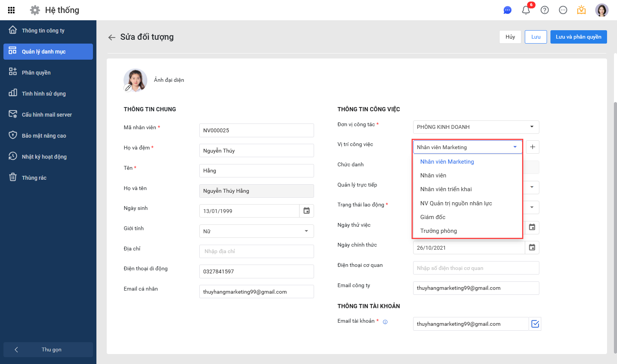Click the Email công ty field
The image size is (617, 364).
[476, 288]
